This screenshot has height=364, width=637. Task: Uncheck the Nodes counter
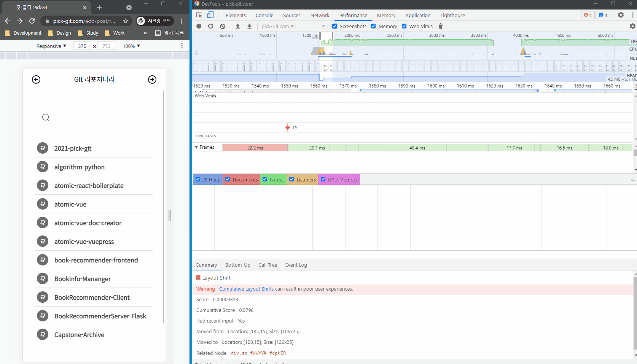pos(265,180)
